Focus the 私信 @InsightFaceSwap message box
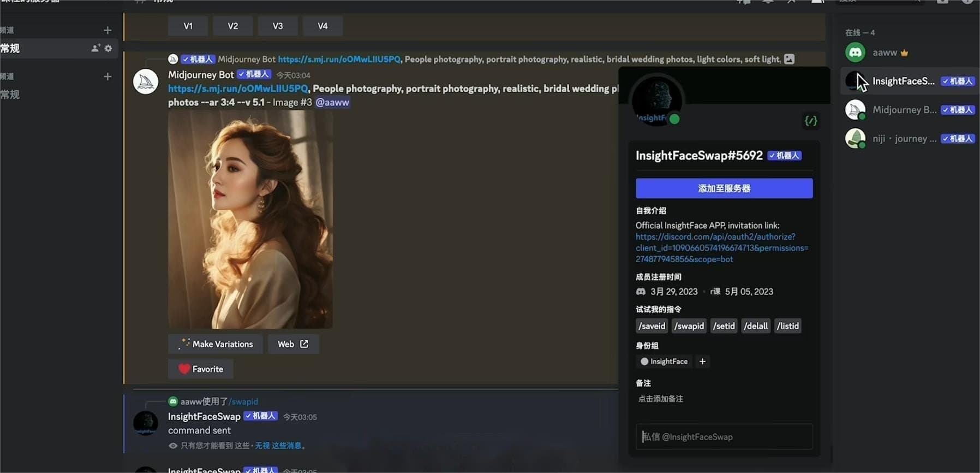 (x=724, y=436)
